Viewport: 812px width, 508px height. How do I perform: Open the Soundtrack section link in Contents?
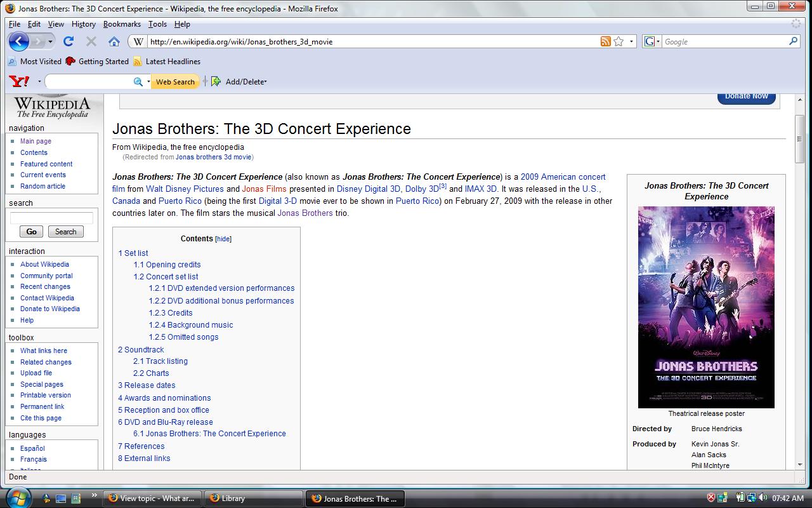[144, 350]
